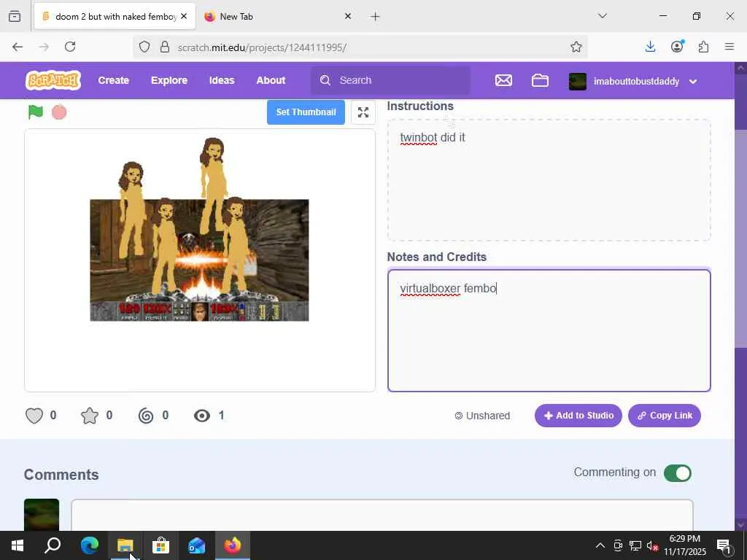Click the project stage preview
The width and height of the screenshot is (747, 560).
(x=200, y=260)
